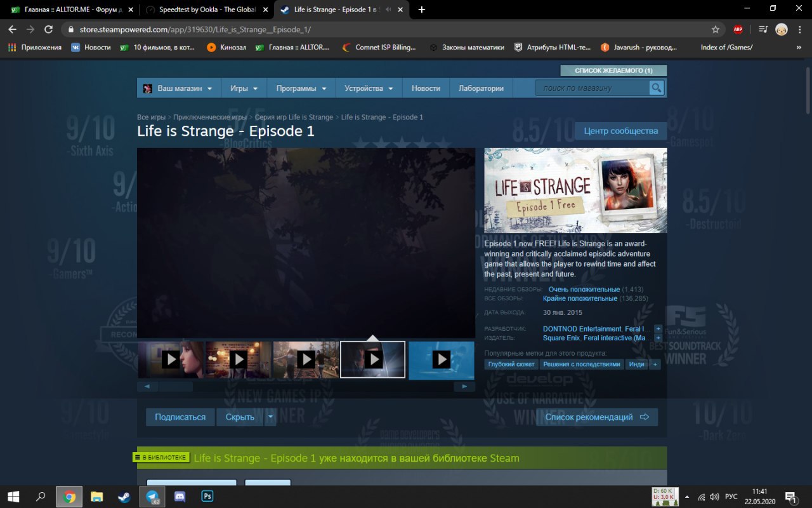This screenshot has width=812, height=508.
Task: Select the Инди tag
Action: click(636, 364)
